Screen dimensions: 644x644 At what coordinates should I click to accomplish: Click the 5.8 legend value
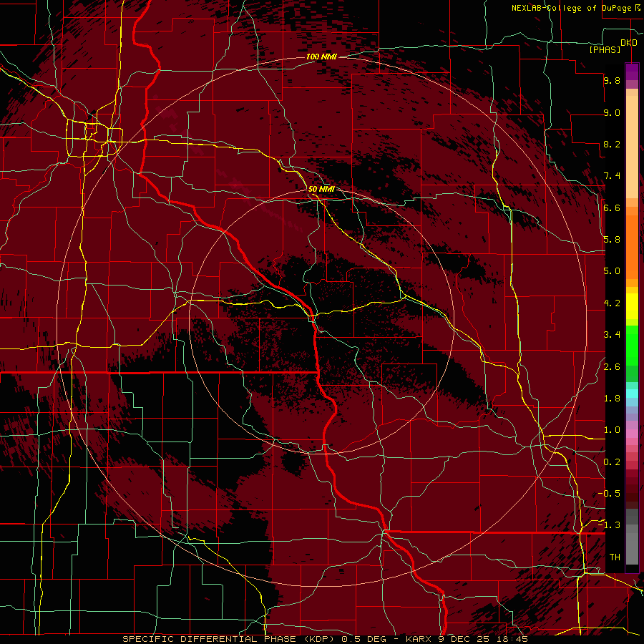[612, 240]
